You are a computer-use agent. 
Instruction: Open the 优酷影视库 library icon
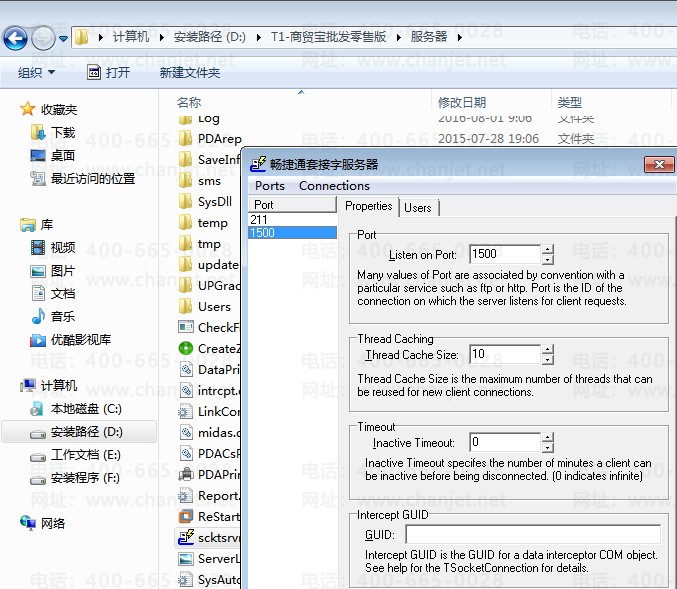pos(37,340)
